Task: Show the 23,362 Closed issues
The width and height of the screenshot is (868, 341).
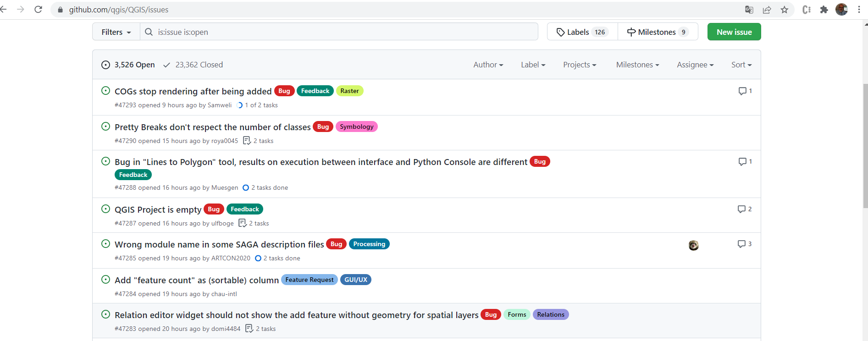Action: click(x=193, y=65)
